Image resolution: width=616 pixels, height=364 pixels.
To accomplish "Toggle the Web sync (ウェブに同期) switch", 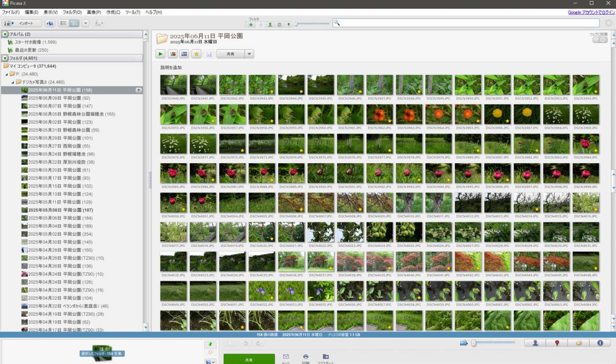I will coord(600,40).
